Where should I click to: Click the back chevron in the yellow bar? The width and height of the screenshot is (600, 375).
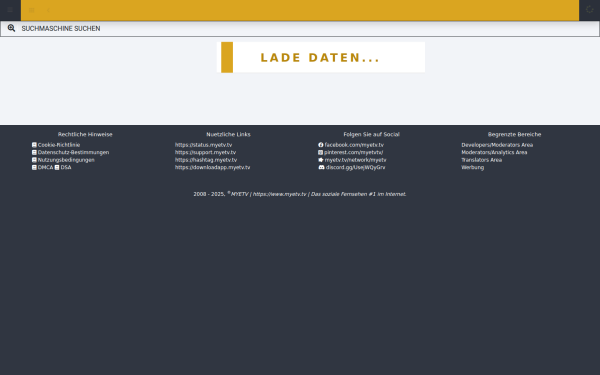click(48, 10)
